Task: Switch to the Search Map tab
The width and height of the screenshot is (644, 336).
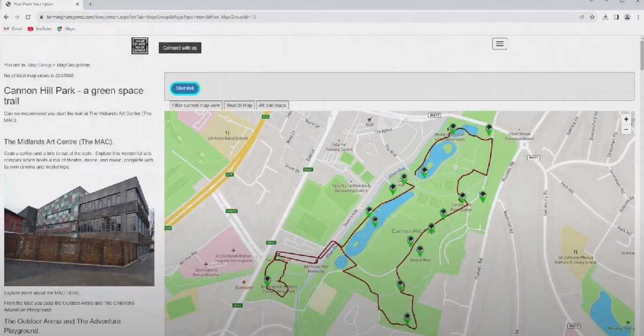Action: (x=239, y=105)
